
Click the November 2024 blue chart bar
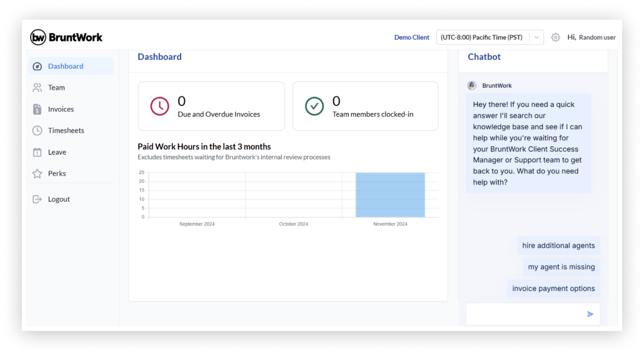390,195
